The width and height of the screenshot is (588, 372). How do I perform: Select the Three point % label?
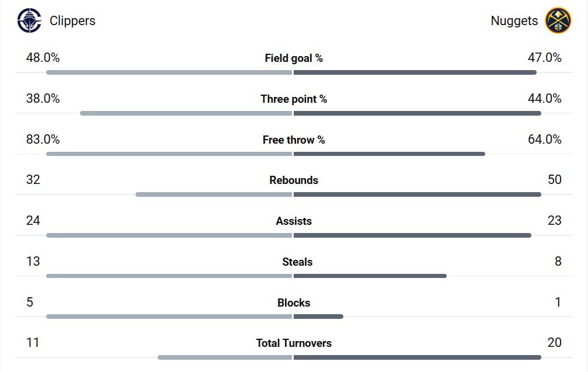pyautogui.click(x=294, y=99)
